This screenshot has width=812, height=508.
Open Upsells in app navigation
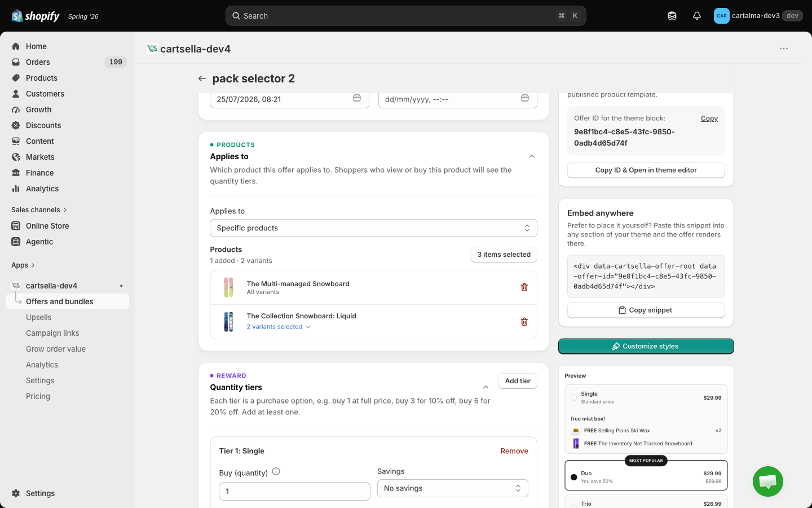[x=38, y=317]
